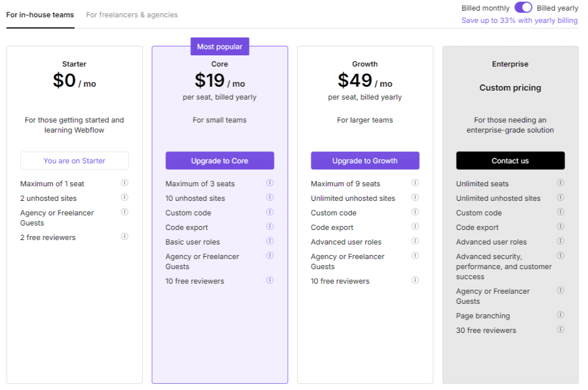Screen dimensions: 588x390
Task: Click info icon beside Enterprise Code export
Action: click(561, 227)
